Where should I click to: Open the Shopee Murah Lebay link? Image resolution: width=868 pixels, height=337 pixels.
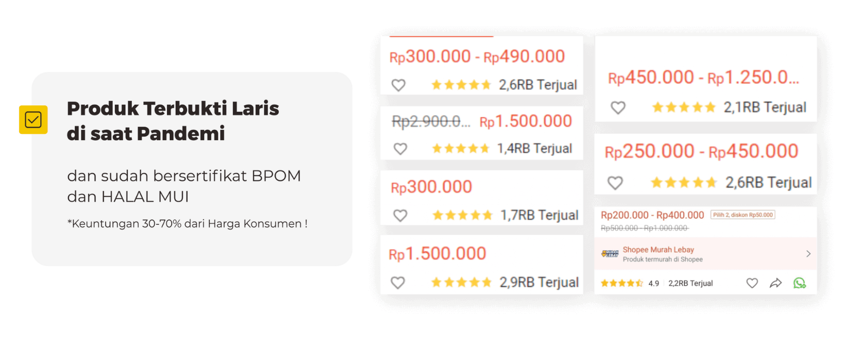pos(658,250)
